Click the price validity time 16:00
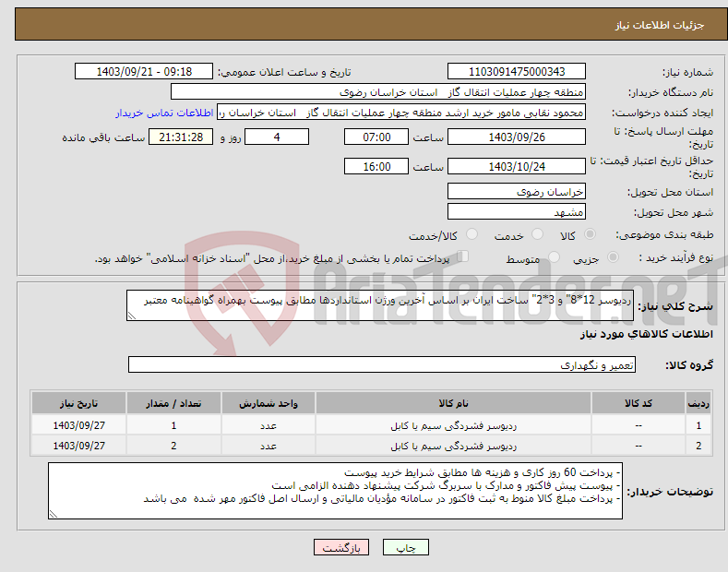 376,166
